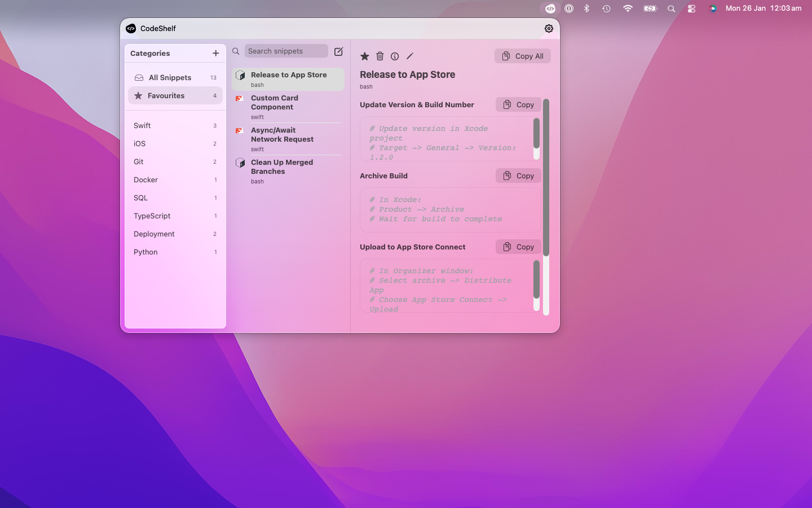Copy the Archive Build snippet section
Viewport: 812px width, 508px height.
coord(518,176)
